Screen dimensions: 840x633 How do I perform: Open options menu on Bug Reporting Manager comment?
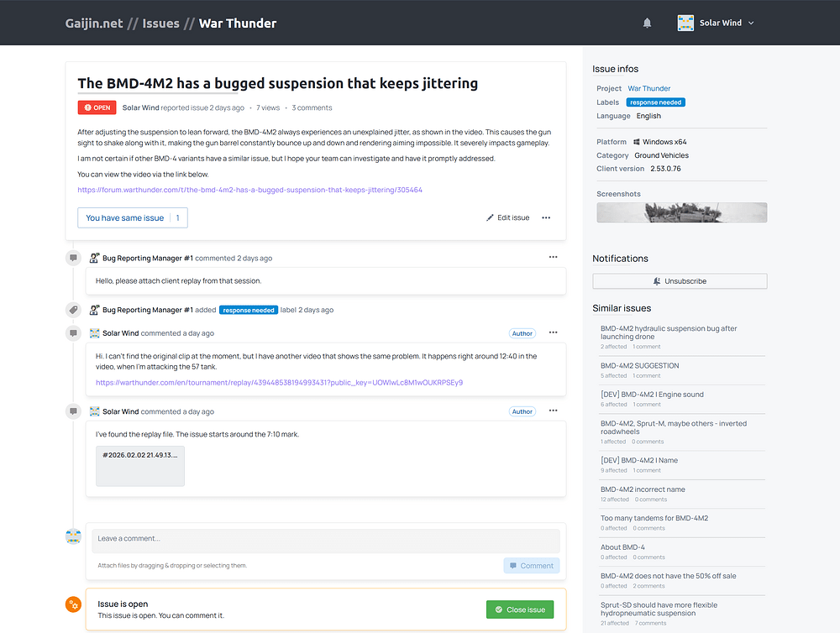[x=553, y=257]
